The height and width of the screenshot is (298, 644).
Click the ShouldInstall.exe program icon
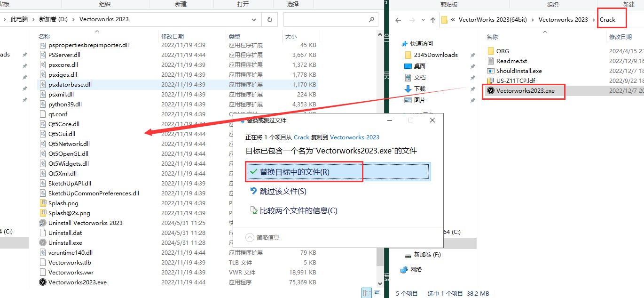(x=491, y=71)
